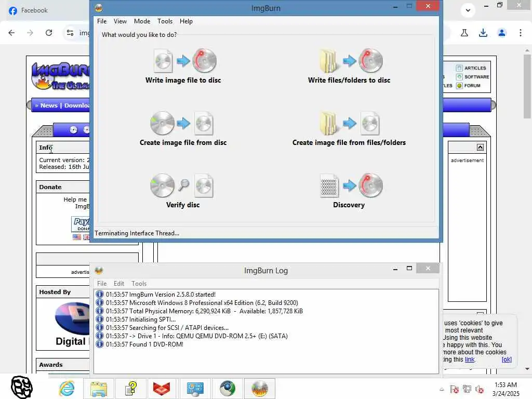Click ImgBurn title bar app icon
The image size is (532, 399).
[x=99, y=8]
